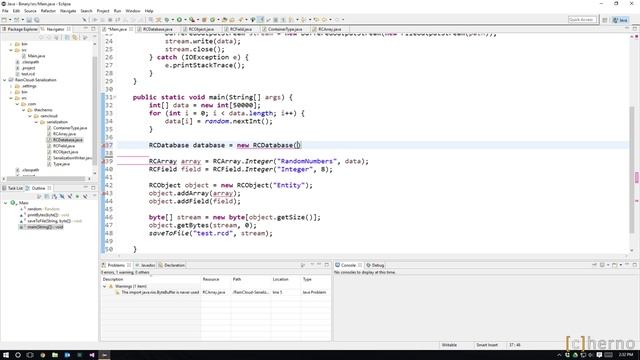Screen dimensions: 640x360
Task: Maximize the Problems view panel
Action: point(327,265)
